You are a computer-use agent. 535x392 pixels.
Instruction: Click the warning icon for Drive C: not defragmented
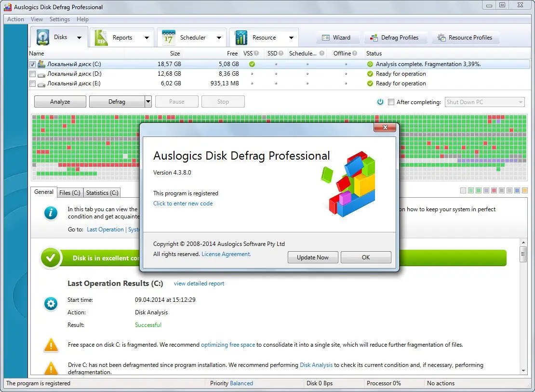[51, 368]
